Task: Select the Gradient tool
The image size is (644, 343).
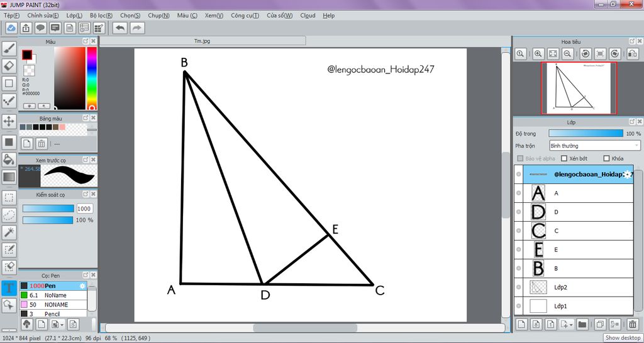Action: (9, 177)
